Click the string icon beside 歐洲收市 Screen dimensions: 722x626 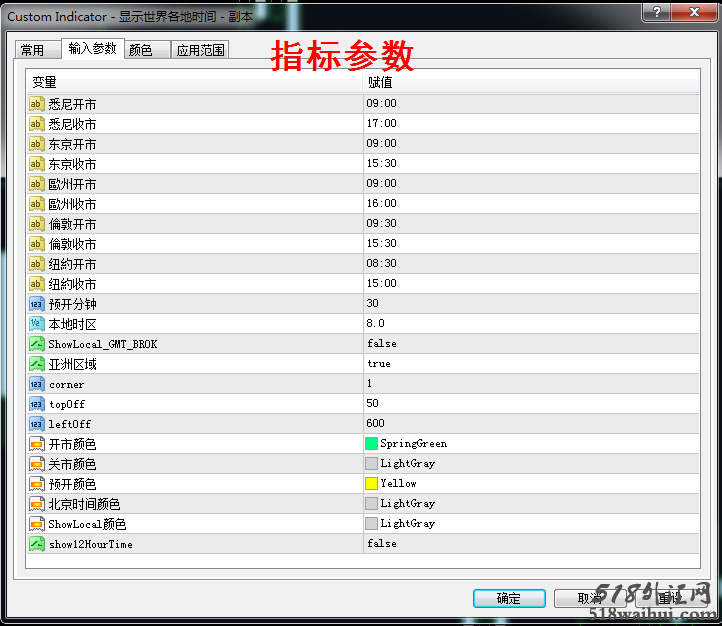point(36,204)
